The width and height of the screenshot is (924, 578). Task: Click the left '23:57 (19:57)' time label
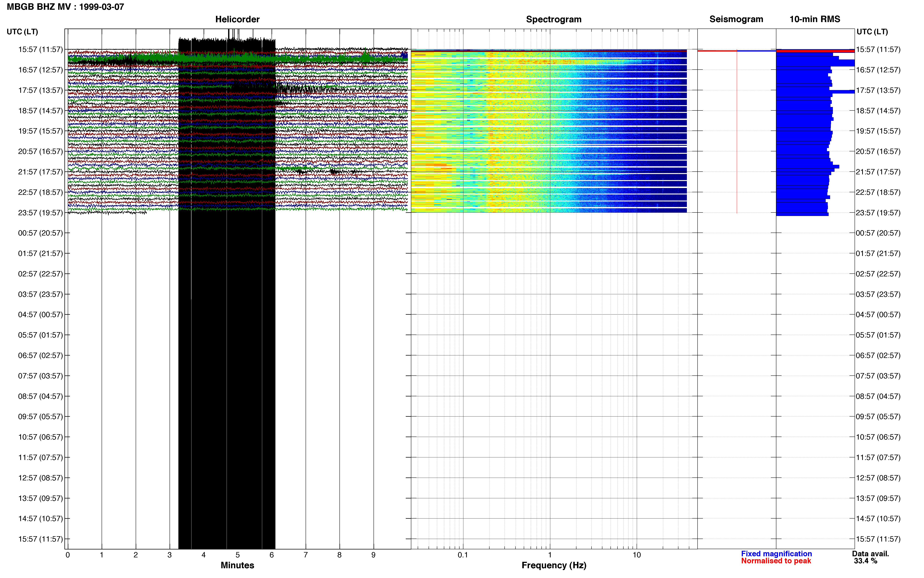point(40,212)
